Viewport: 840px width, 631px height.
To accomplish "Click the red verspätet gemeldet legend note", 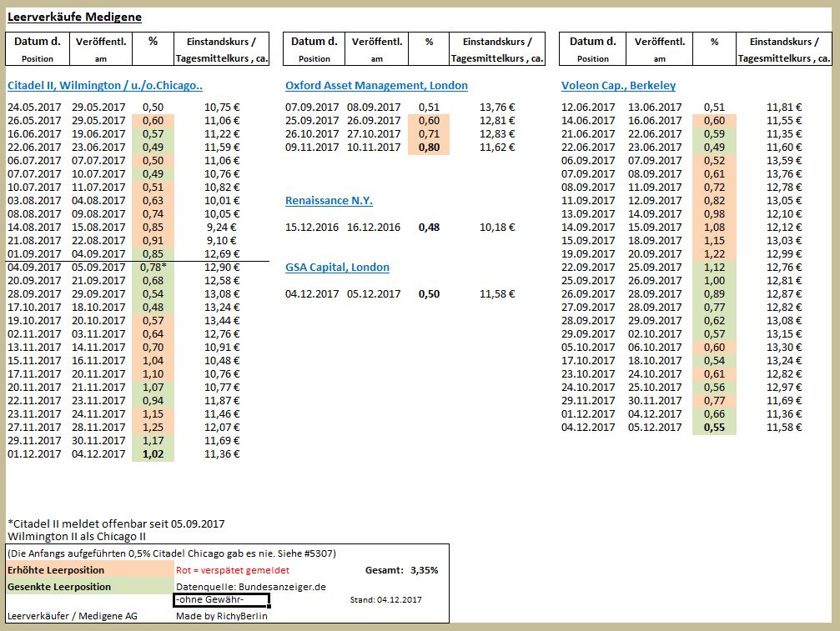I will tap(234, 569).
